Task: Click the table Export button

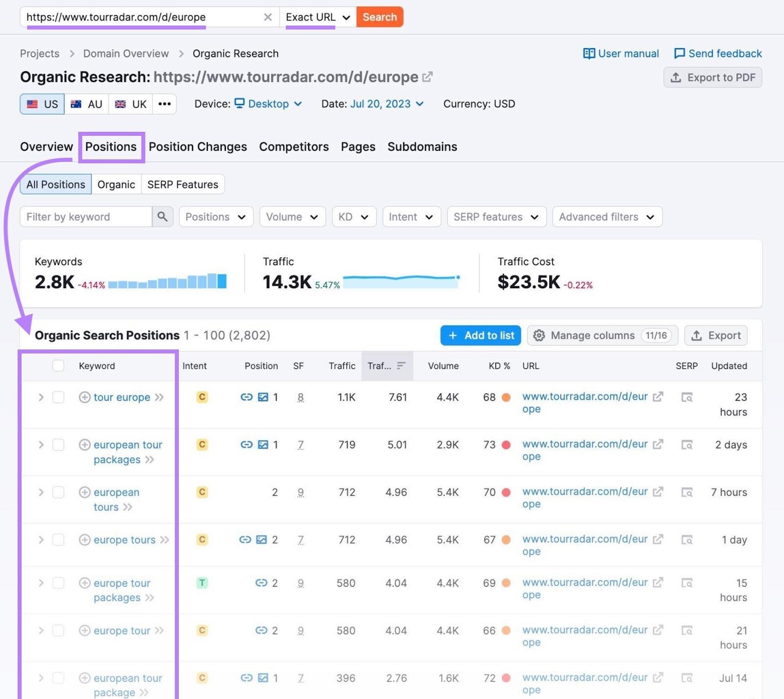Action: (x=716, y=335)
